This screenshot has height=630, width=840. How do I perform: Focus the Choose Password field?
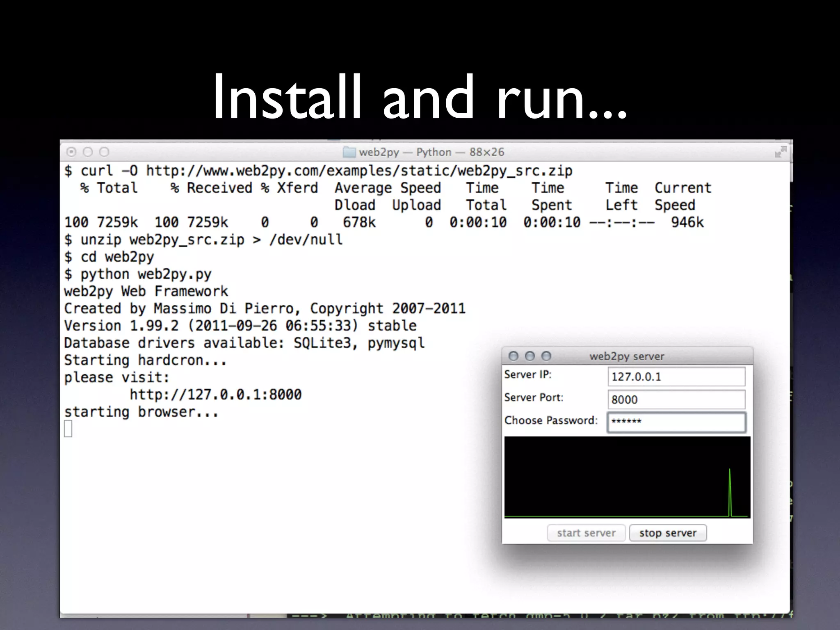676,422
